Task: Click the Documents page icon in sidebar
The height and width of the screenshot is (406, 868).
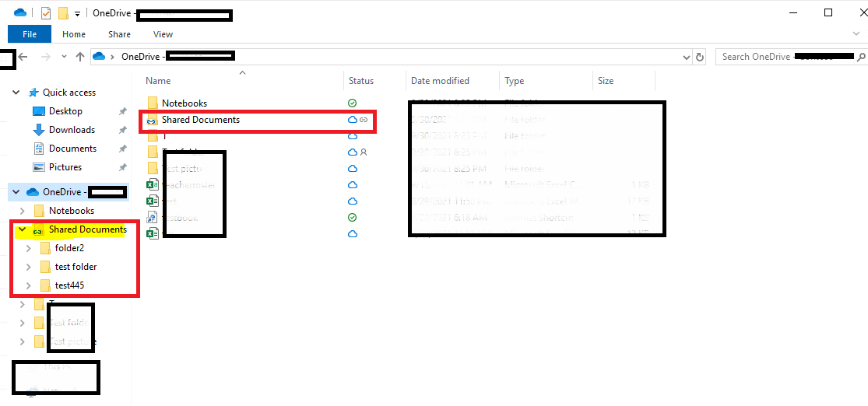Action: click(39, 149)
